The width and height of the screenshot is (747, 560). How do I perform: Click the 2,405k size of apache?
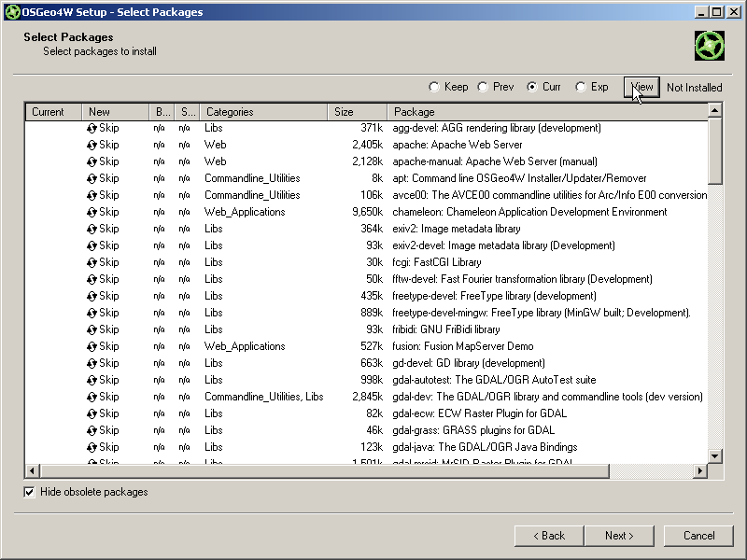367,145
